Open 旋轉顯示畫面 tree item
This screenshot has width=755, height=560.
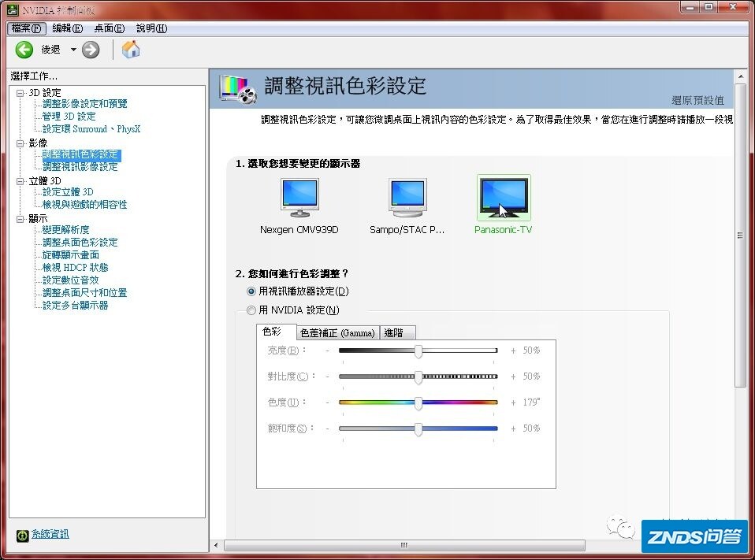(x=71, y=255)
